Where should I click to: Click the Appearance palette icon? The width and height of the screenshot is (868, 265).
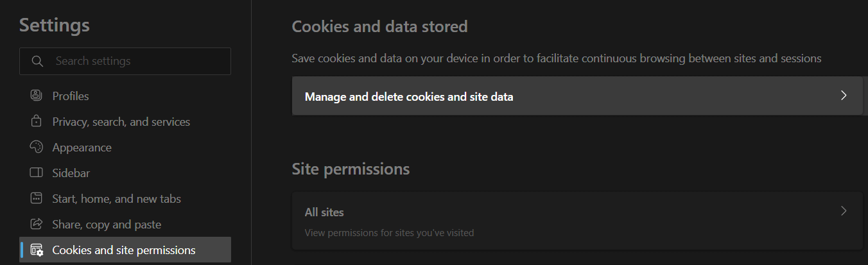[x=37, y=147]
